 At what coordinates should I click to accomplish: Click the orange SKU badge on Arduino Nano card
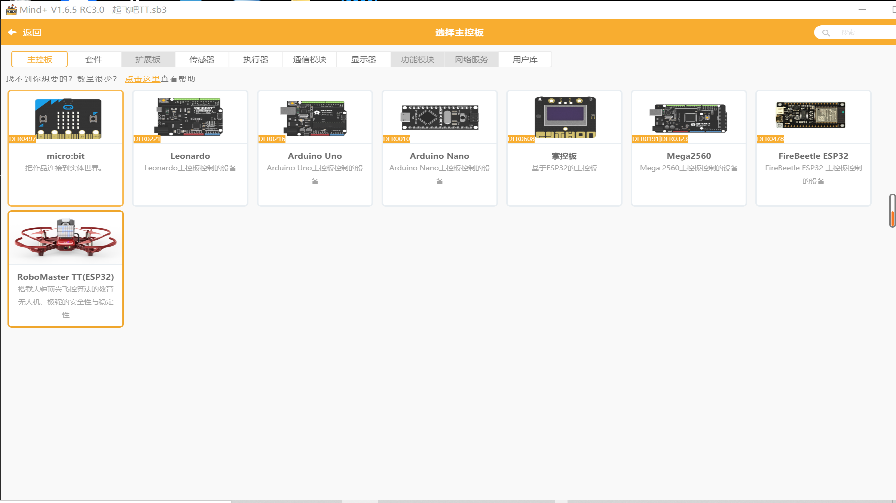[396, 139]
